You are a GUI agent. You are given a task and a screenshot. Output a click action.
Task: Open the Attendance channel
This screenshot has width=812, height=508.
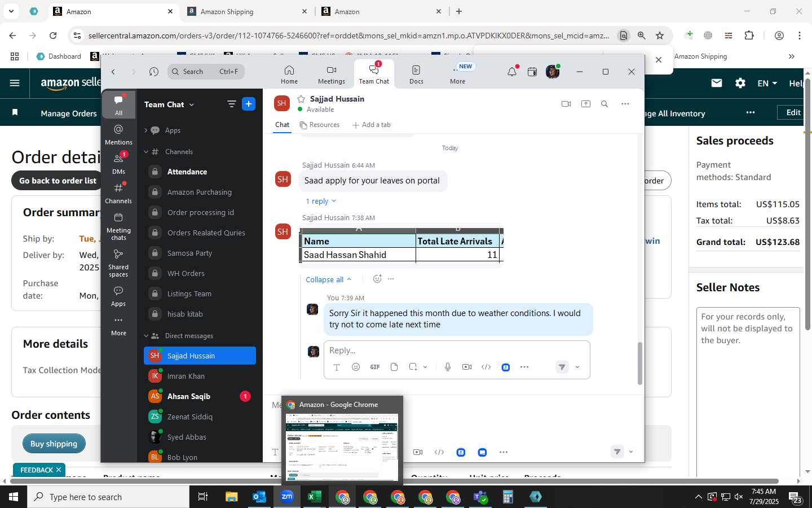pyautogui.click(x=200, y=172)
